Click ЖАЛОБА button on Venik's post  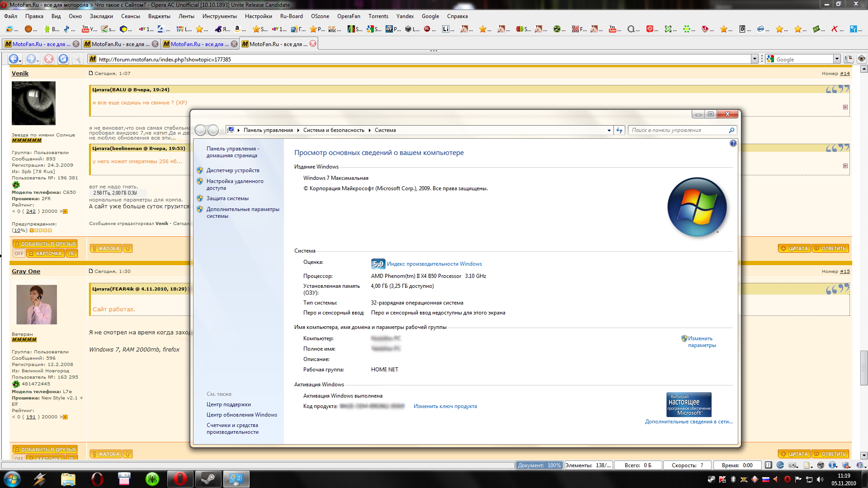105,249
